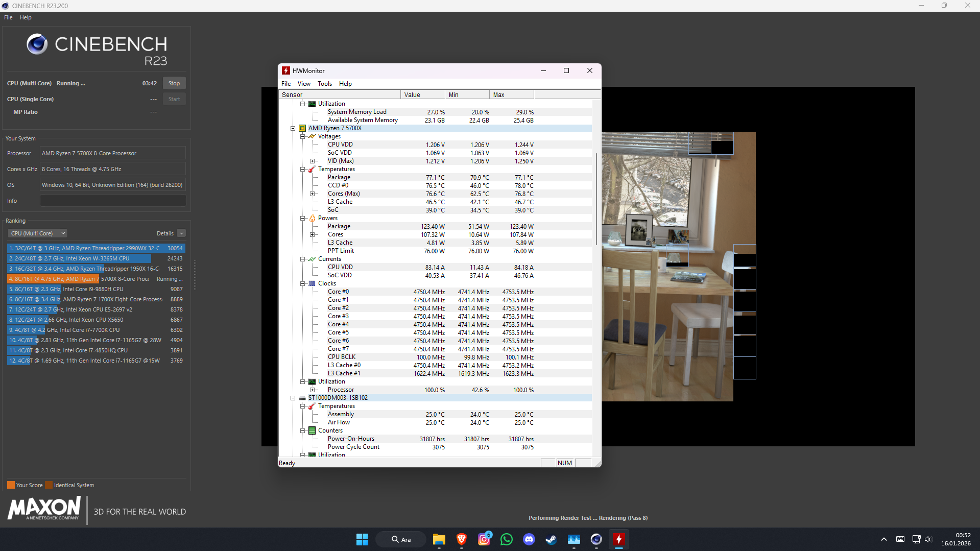Click the Clocks category icon
The height and width of the screenshot is (551, 980).
tap(312, 283)
